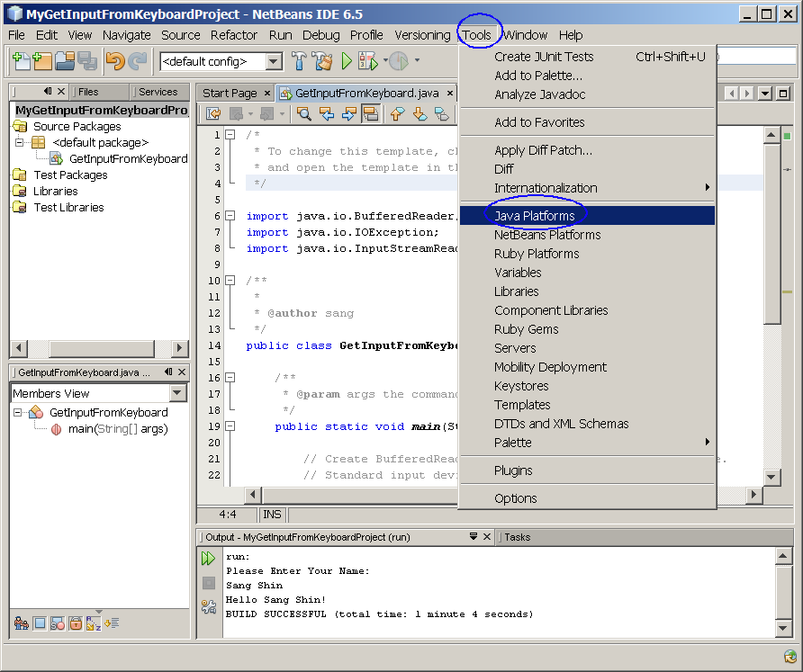Viewport: 803px width, 672px height.
Task: Select Create JUnit Tests menu entry
Action: (587, 57)
